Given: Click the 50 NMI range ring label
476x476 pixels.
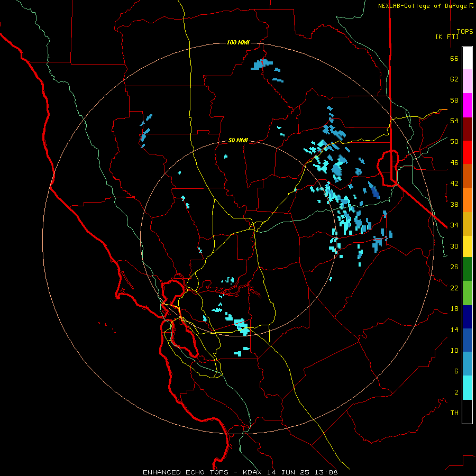Looking at the screenshot, I should pyautogui.click(x=238, y=140).
